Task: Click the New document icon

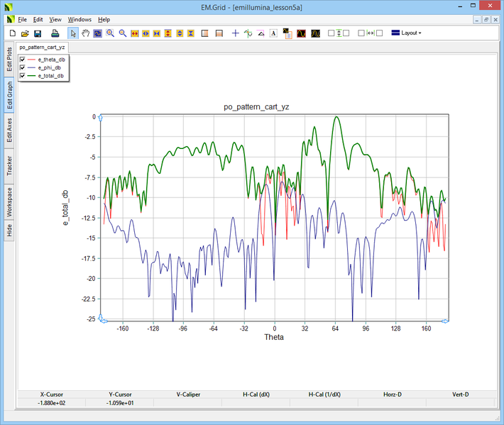Action: [x=12, y=33]
